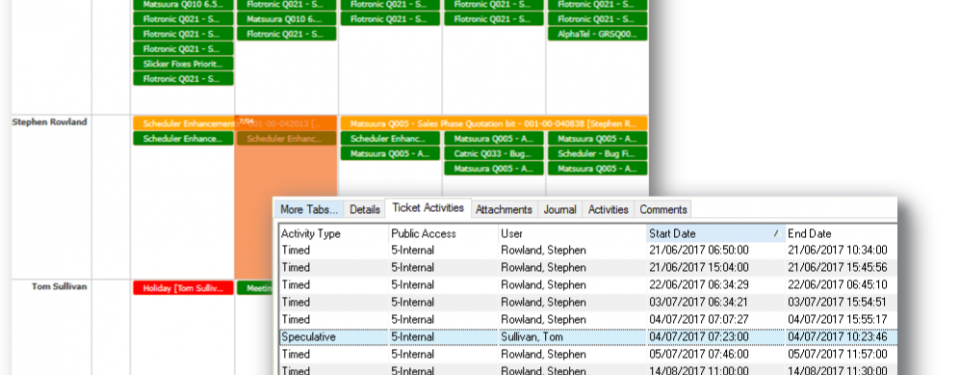Sort by the End Date column header

[842, 233]
